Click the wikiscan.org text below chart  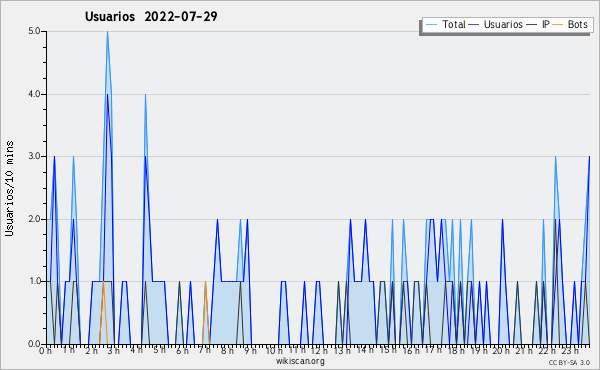point(300,361)
